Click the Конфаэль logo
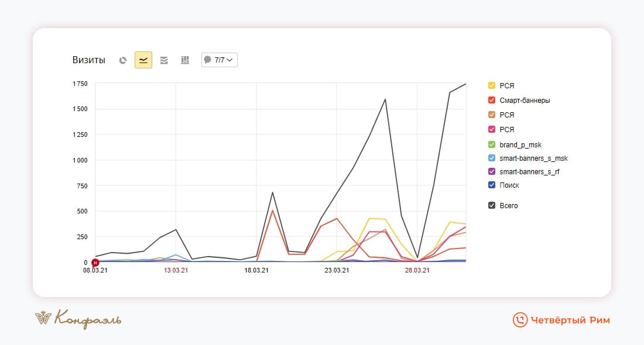Screen dimensions: 644x345 coord(78,319)
